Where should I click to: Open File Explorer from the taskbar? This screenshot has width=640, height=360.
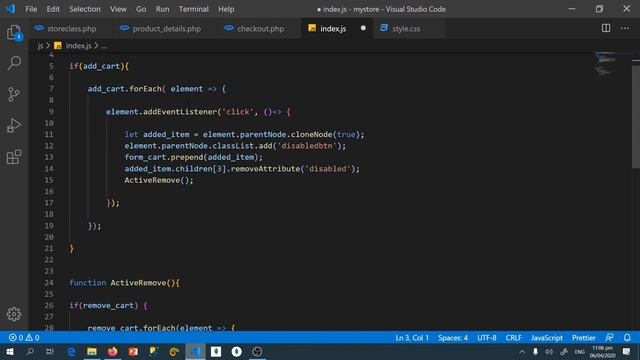tap(92, 351)
